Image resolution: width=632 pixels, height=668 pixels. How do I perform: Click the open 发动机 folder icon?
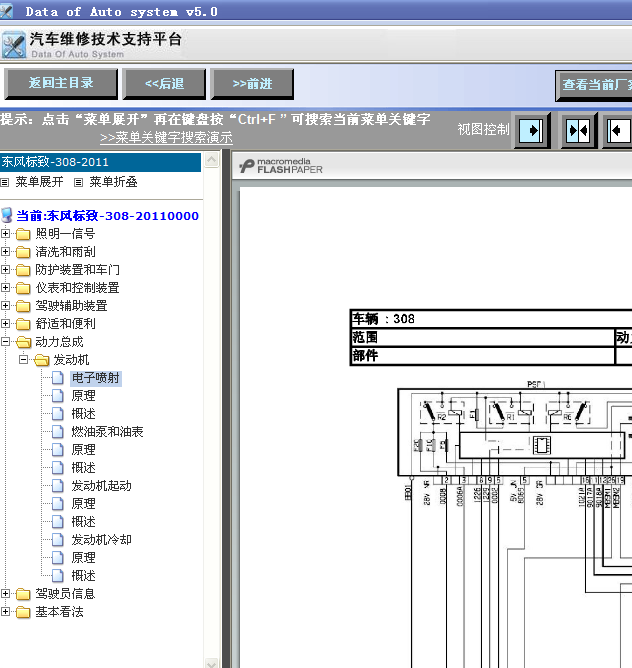pos(41,360)
